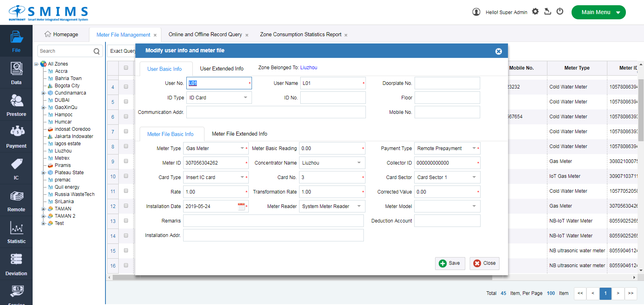Expand the Cundinamarca zone node
The image size is (644, 305).
click(x=43, y=93)
